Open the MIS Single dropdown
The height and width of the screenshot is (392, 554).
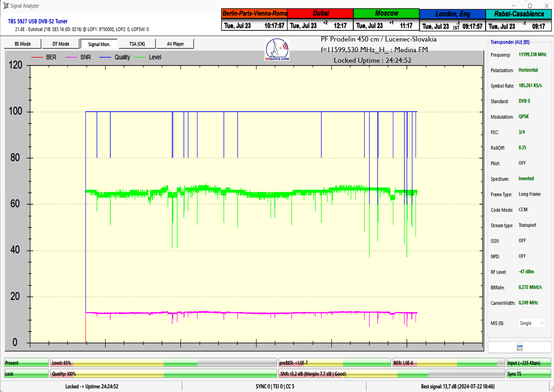[x=531, y=323]
